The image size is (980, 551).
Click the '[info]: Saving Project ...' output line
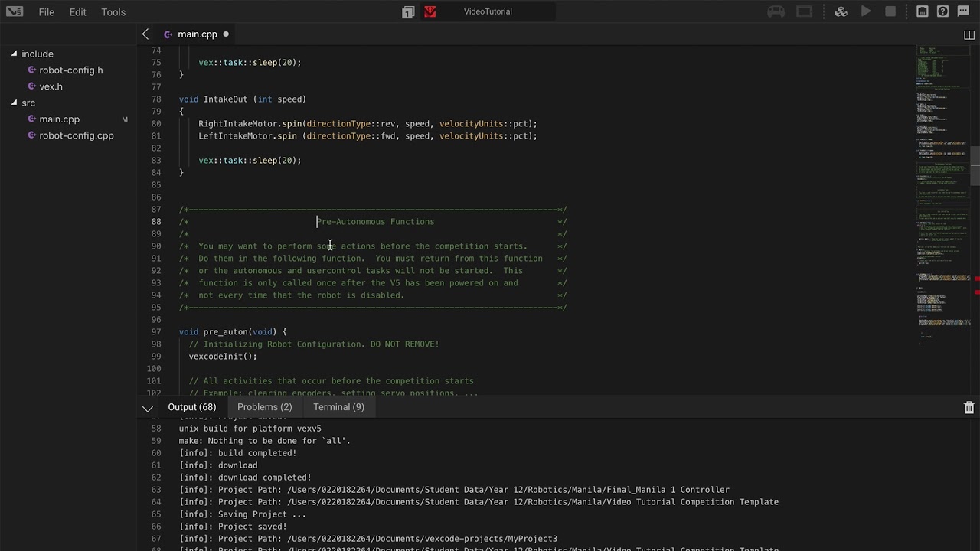(x=243, y=514)
